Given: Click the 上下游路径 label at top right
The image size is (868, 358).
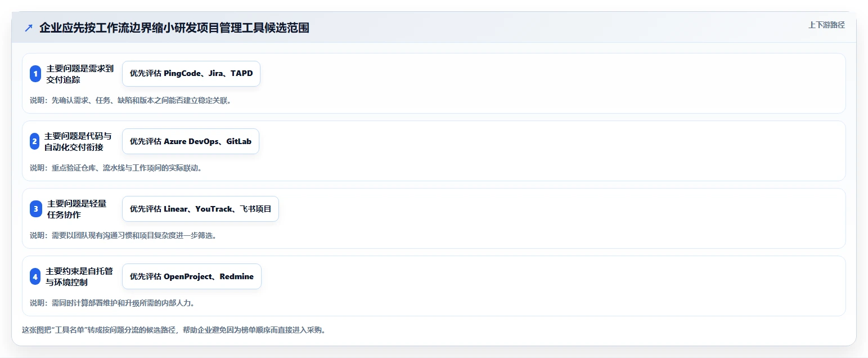Looking at the screenshot, I should [x=826, y=25].
